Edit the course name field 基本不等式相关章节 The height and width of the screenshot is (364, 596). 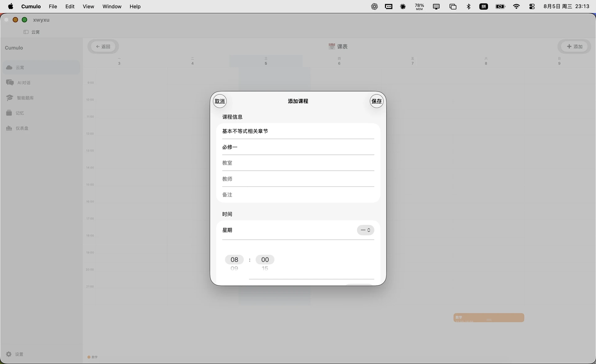coord(298,131)
